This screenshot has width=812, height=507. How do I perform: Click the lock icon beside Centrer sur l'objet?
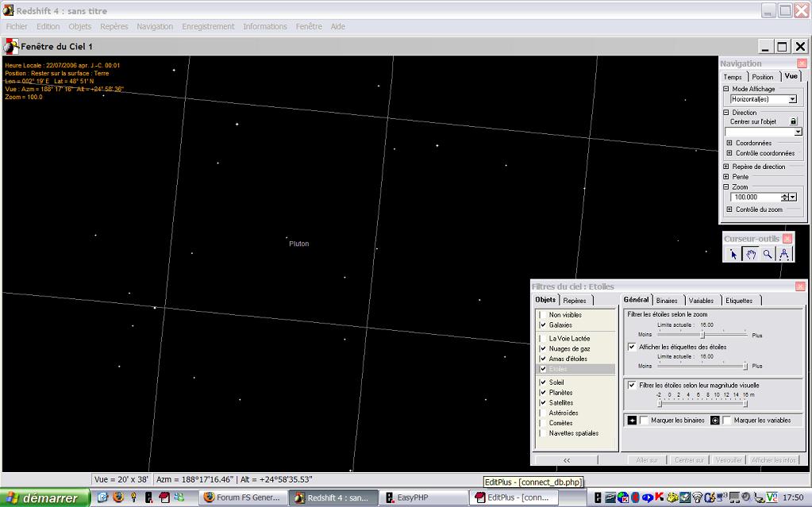793,121
